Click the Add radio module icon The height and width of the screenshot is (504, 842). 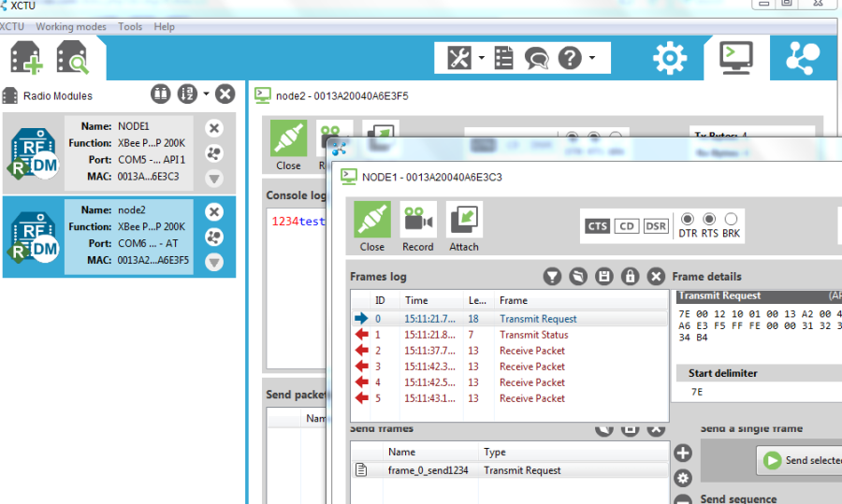click(25, 57)
